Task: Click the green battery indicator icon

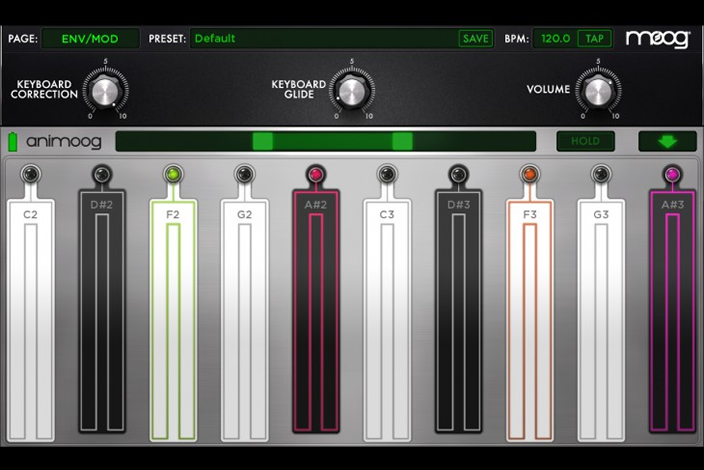Action: coord(13,142)
